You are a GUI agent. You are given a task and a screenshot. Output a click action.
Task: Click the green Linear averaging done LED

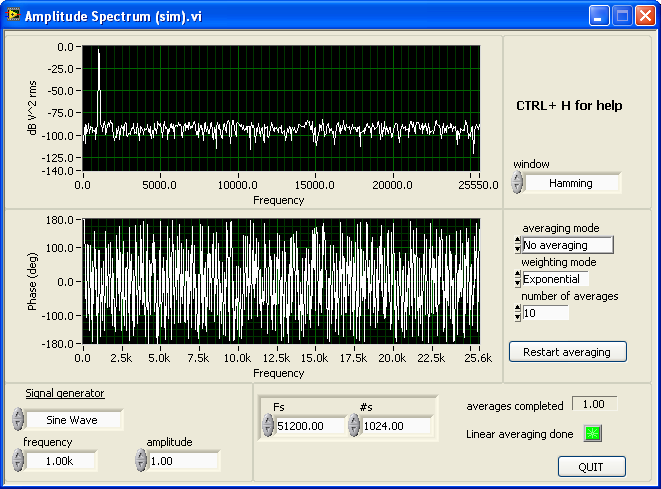[x=593, y=433]
